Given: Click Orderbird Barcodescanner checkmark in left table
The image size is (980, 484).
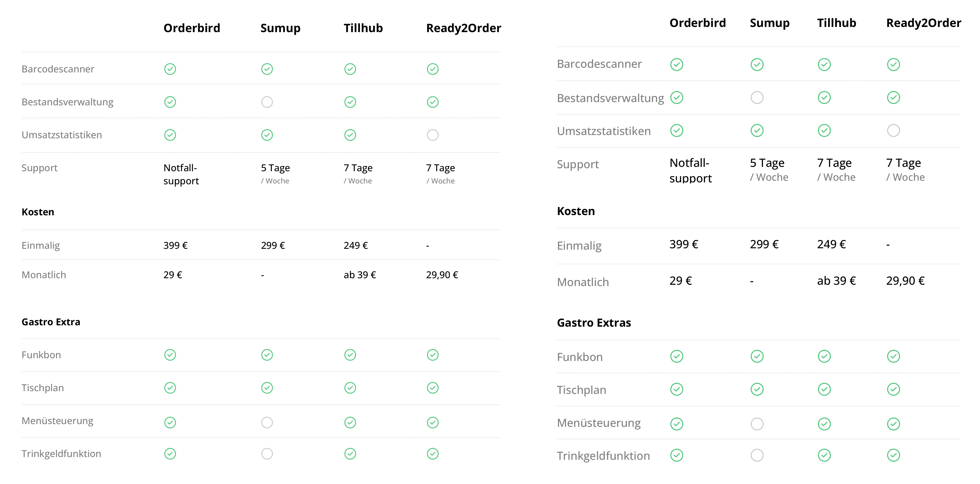Looking at the screenshot, I should pos(170,69).
